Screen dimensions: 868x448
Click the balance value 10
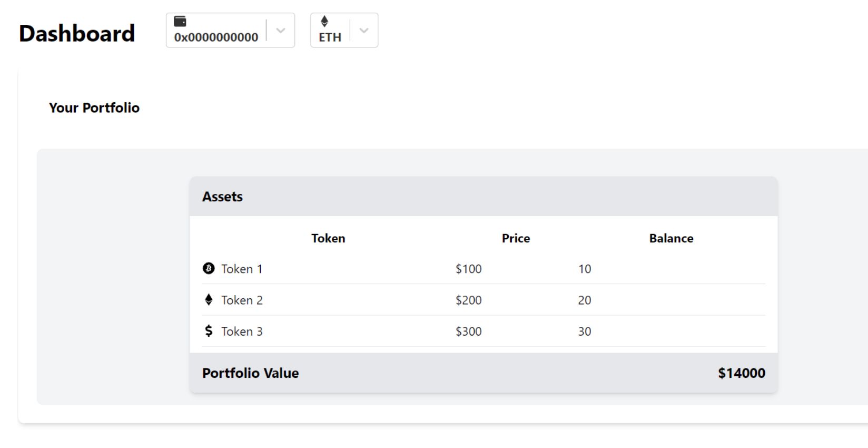coord(585,269)
